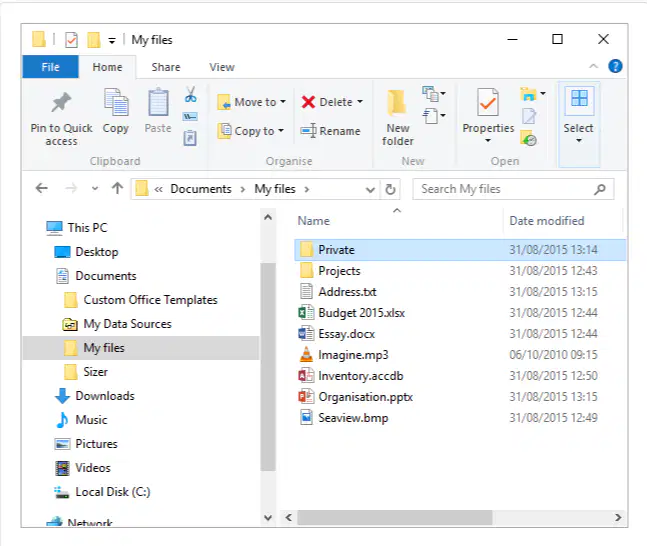Screen dimensions: 647x546
Task: Select Downloads in navigation pane
Action: pyautogui.click(x=94, y=396)
